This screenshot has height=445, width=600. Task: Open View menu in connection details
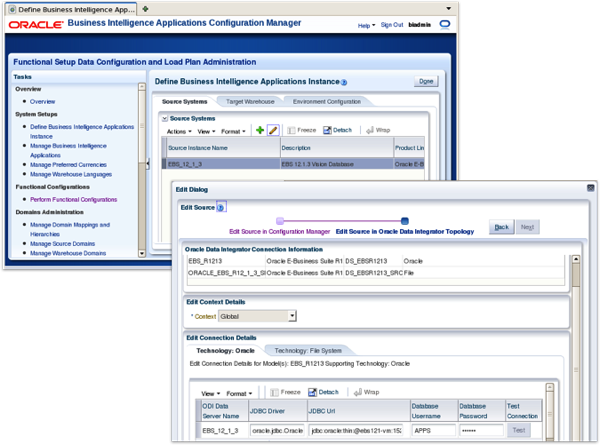pyautogui.click(x=210, y=393)
